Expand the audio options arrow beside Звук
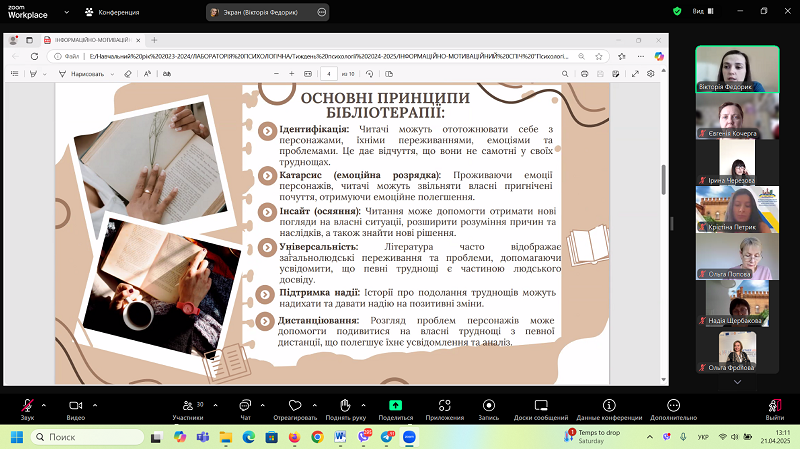Viewport: 800px width, 449px height. (x=44, y=405)
